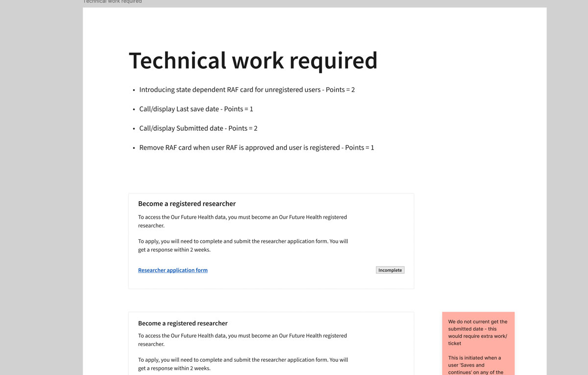Select "Become a registered researcher" title in the Incomplete card
Image resolution: width=588 pixels, height=375 pixels.
pos(187,204)
